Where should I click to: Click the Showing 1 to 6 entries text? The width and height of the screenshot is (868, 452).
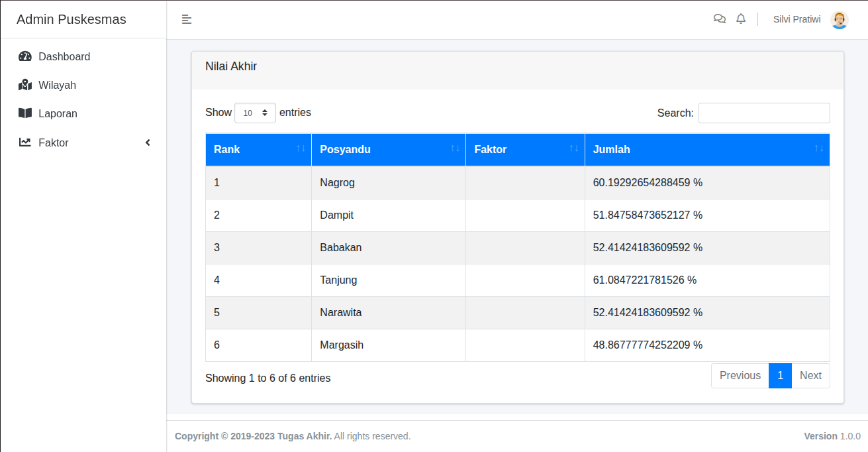coord(268,378)
